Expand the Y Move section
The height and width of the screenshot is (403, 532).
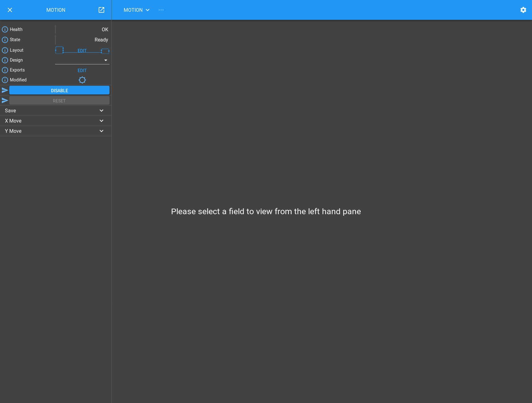point(56,131)
